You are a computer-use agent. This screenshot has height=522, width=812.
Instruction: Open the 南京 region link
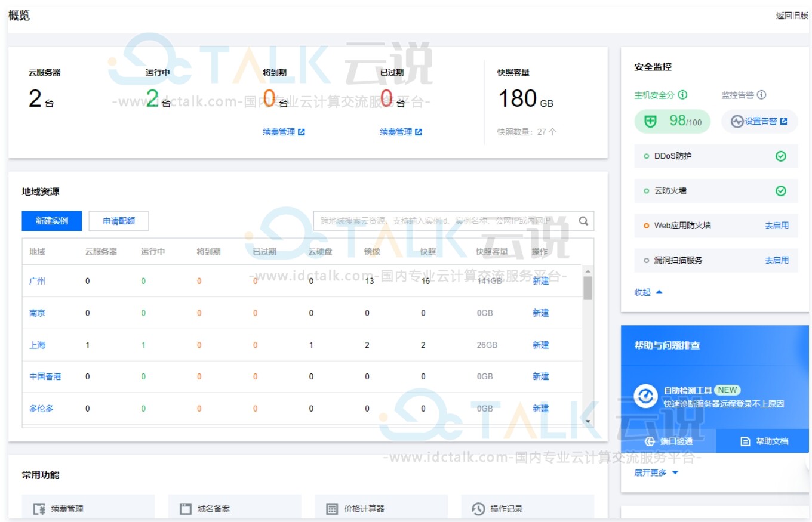37,313
